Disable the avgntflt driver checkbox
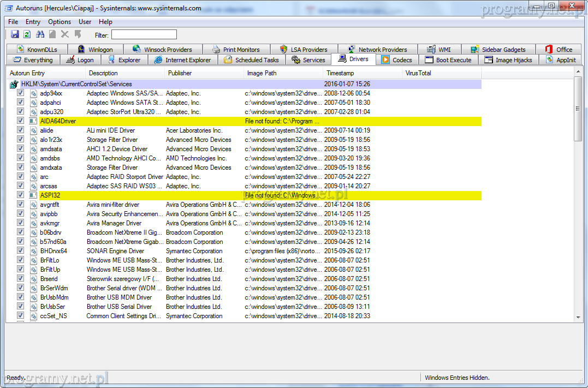Viewport: 588px width, 388px height. pos(21,205)
